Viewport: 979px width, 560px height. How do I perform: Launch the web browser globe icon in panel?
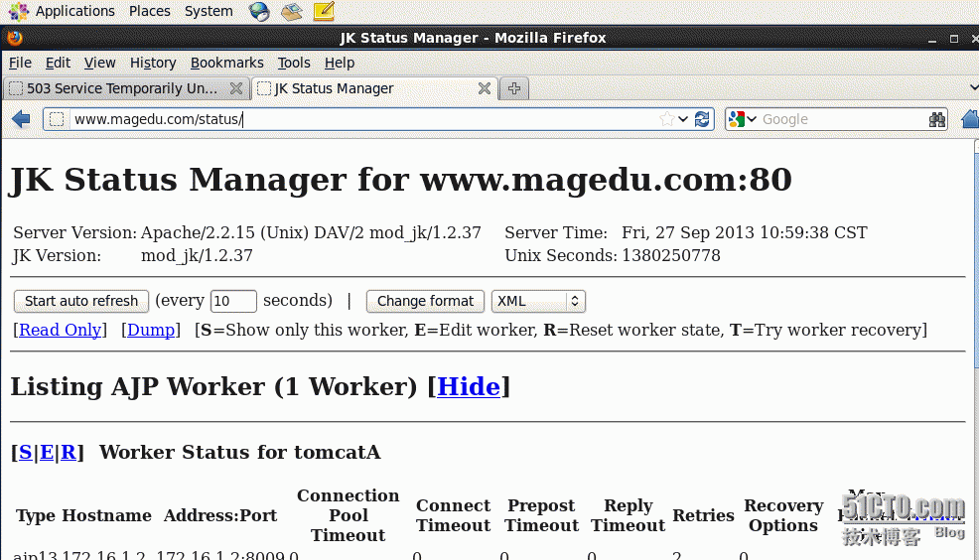point(259,11)
